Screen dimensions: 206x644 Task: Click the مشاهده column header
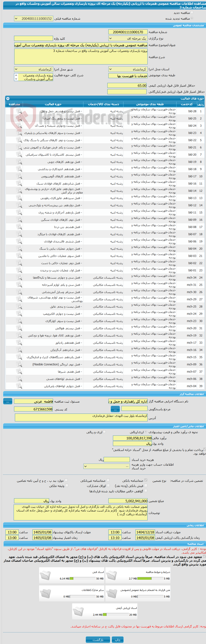click(14, 104)
